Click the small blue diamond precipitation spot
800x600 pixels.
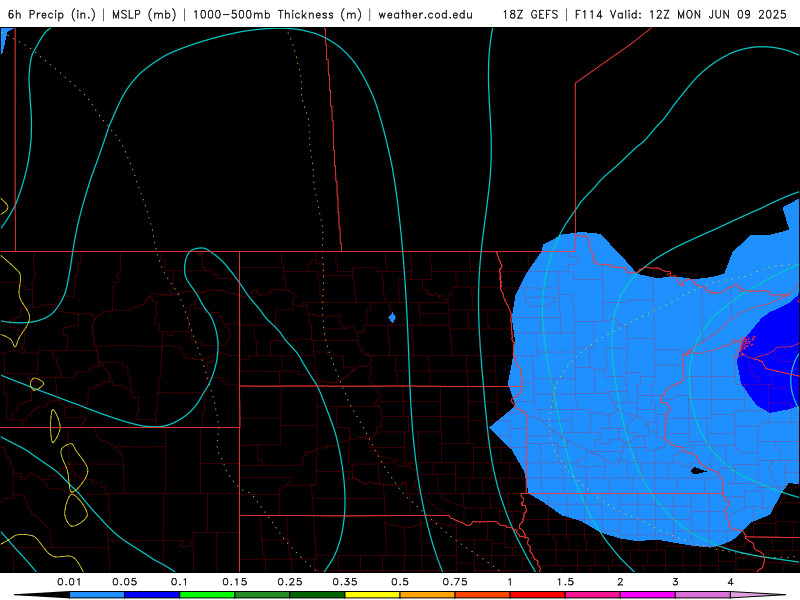(392, 318)
